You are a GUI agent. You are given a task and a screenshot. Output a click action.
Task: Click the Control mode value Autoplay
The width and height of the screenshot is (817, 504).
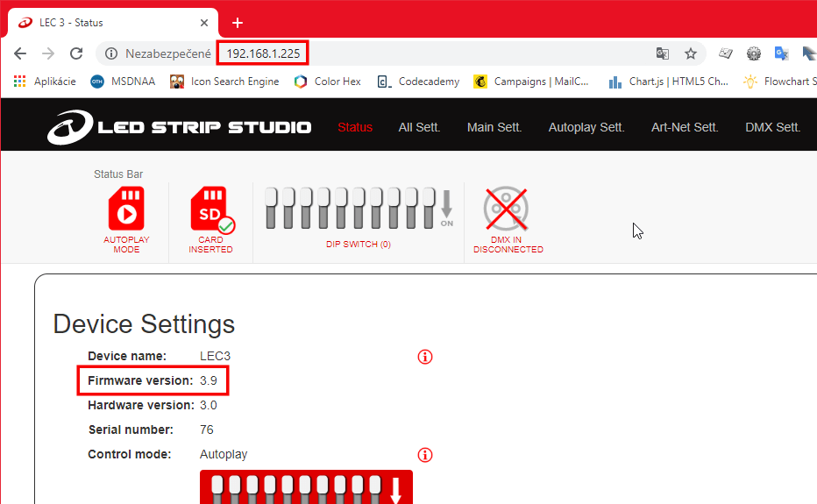(224, 455)
